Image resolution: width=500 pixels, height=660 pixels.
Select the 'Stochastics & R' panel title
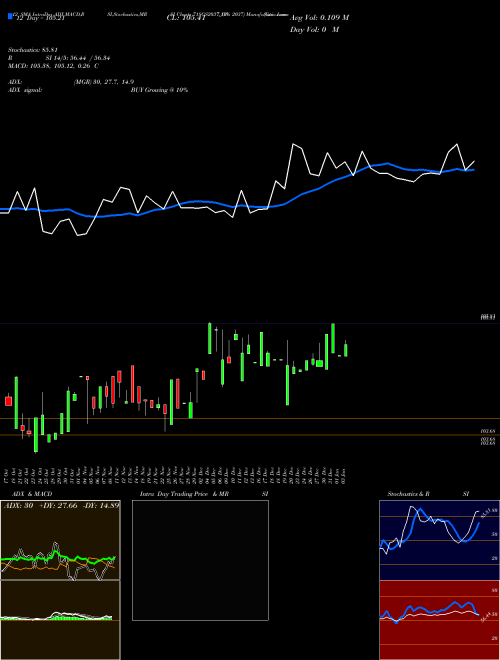click(x=409, y=494)
